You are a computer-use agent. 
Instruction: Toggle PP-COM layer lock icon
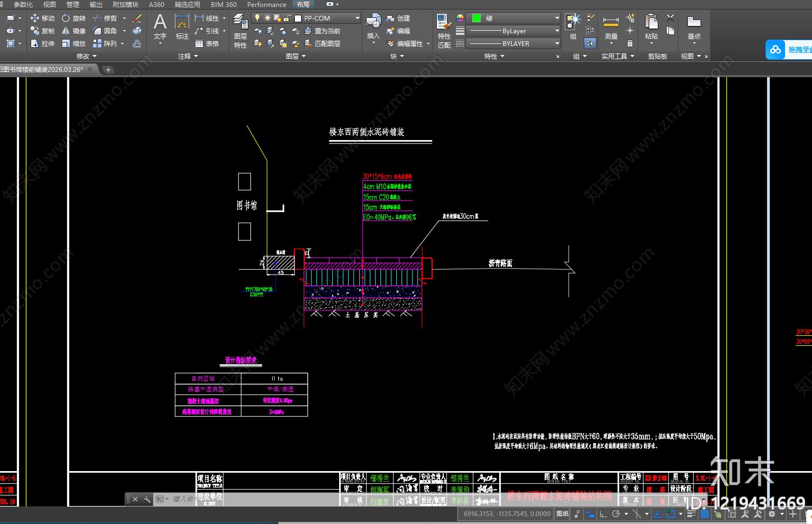287,18
